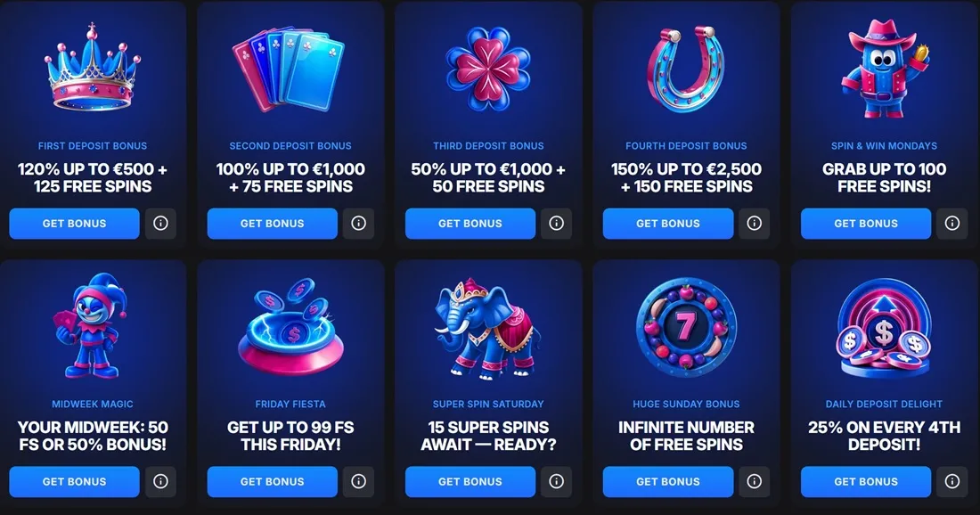Click the horseshoe bonus image

click(686, 69)
